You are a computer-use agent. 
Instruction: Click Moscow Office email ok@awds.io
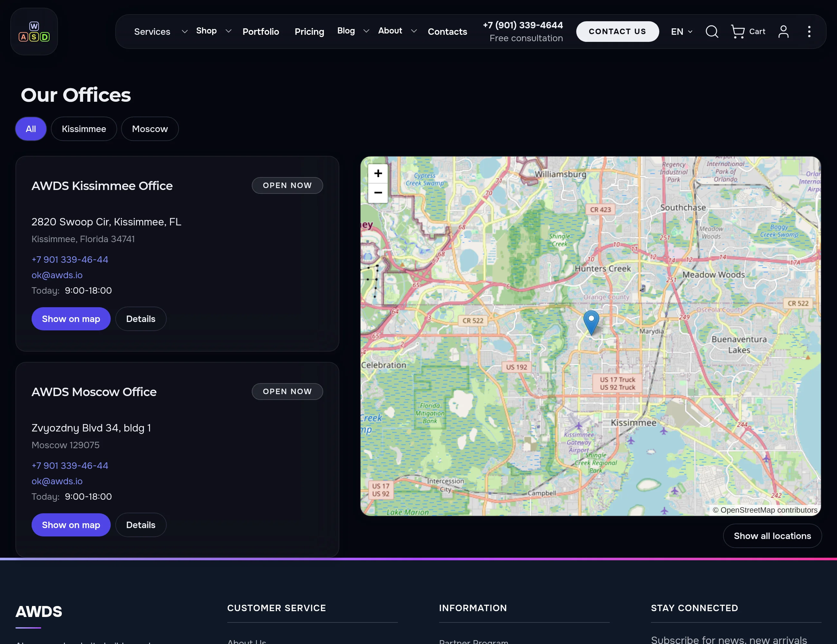click(57, 481)
